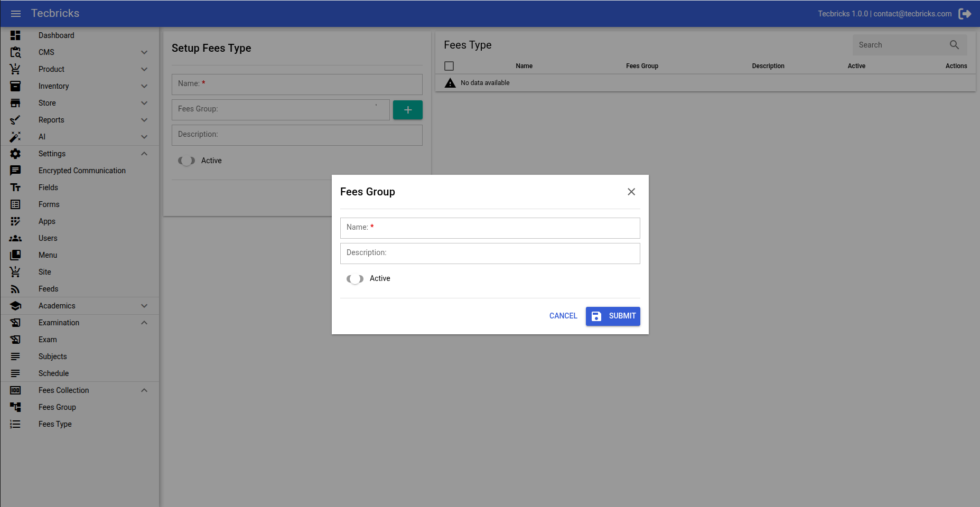Open the hamburger navigation menu
Image resolution: width=980 pixels, height=507 pixels.
click(x=16, y=14)
